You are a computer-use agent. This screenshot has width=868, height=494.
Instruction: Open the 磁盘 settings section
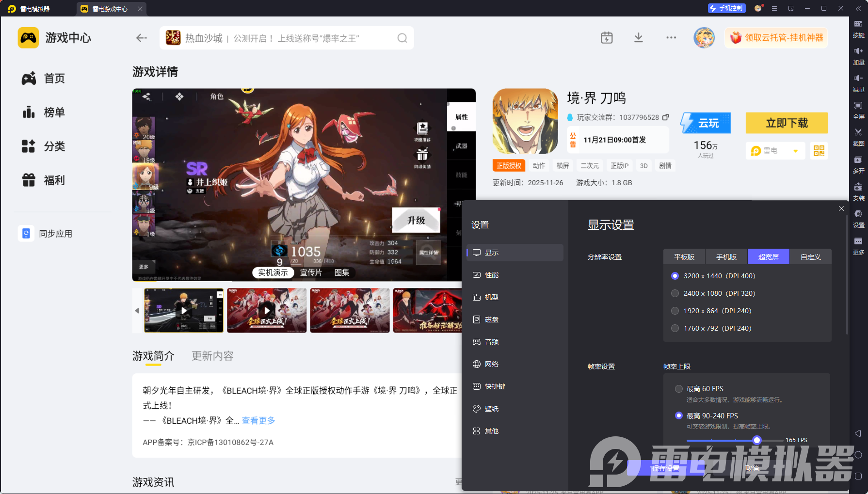(x=515, y=319)
